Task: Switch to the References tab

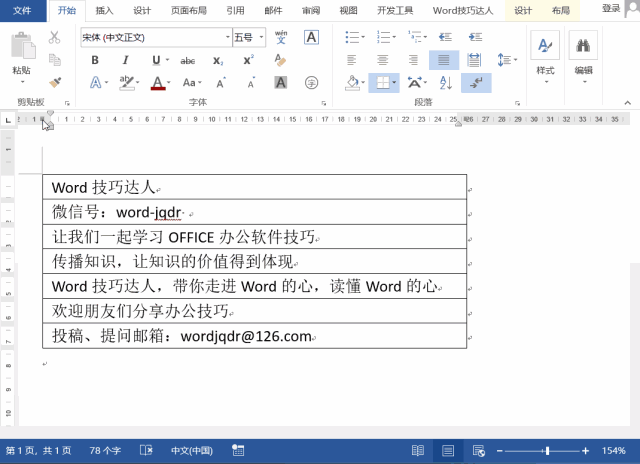Action: (x=236, y=11)
